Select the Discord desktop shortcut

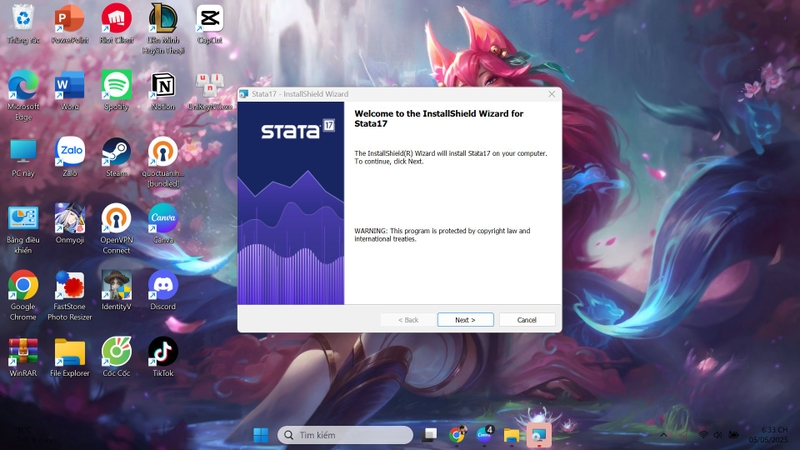tap(163, 291)
